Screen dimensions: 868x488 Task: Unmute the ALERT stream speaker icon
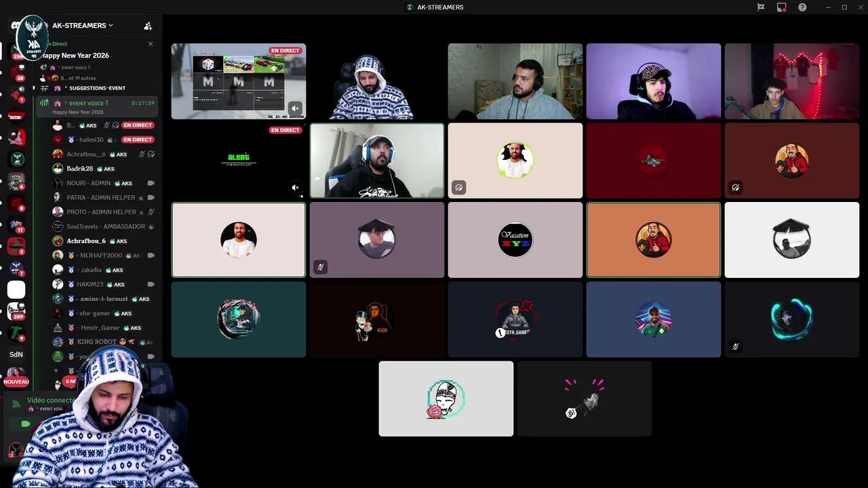[x=295, y=188]
